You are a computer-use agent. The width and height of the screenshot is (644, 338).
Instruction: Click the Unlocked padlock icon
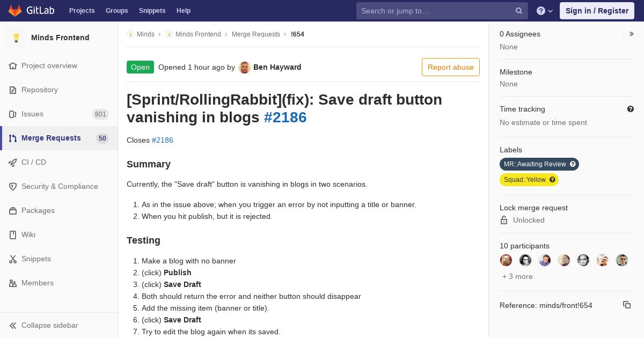coord(504,220)
